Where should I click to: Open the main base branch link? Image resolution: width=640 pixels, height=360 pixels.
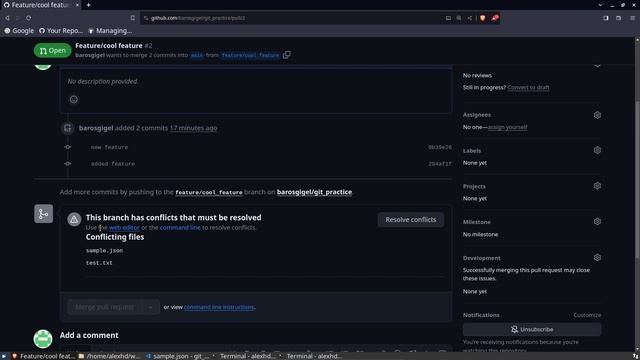click(196, 55)
